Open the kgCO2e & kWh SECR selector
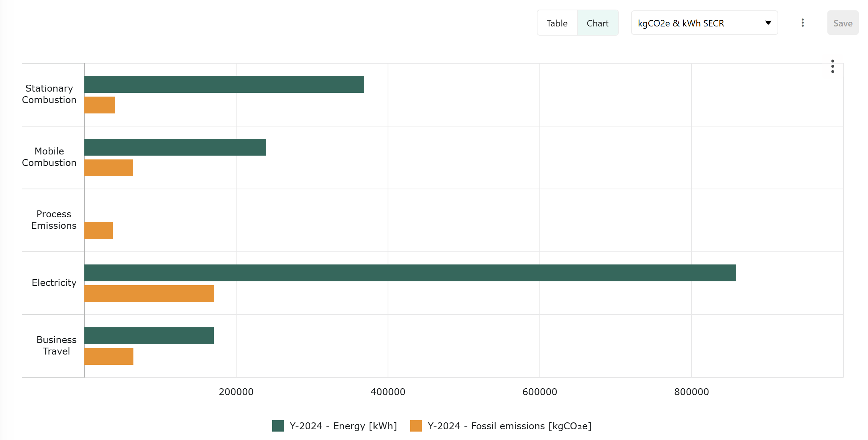Viewport: 868px width, 440px height. click(x=704, y=23)
